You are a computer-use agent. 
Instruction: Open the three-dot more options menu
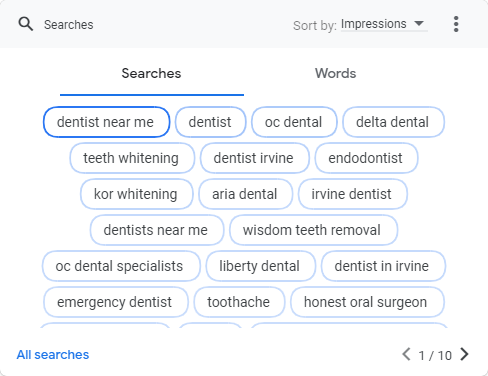456,24
